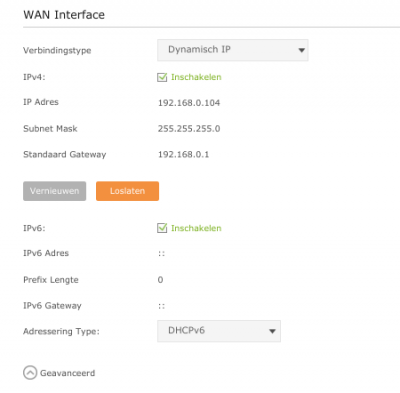Click the grey Vernieuwen button
This screenshot has width=400, height=393.
(55, 191)
